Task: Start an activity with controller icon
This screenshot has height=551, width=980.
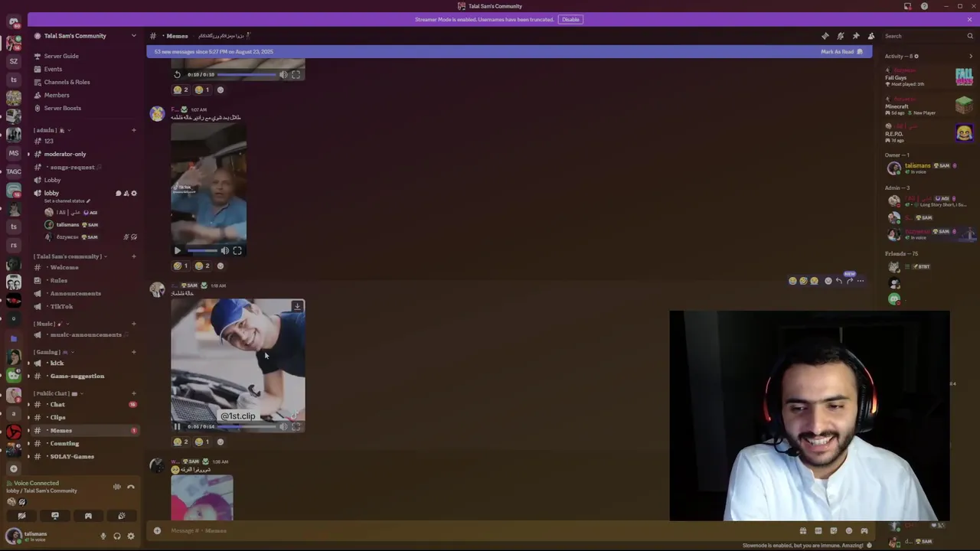Action: tap(88, 516)
